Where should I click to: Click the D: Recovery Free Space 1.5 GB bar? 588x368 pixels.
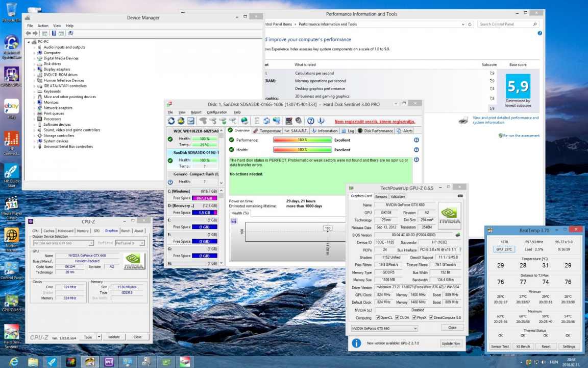[204, 213]
